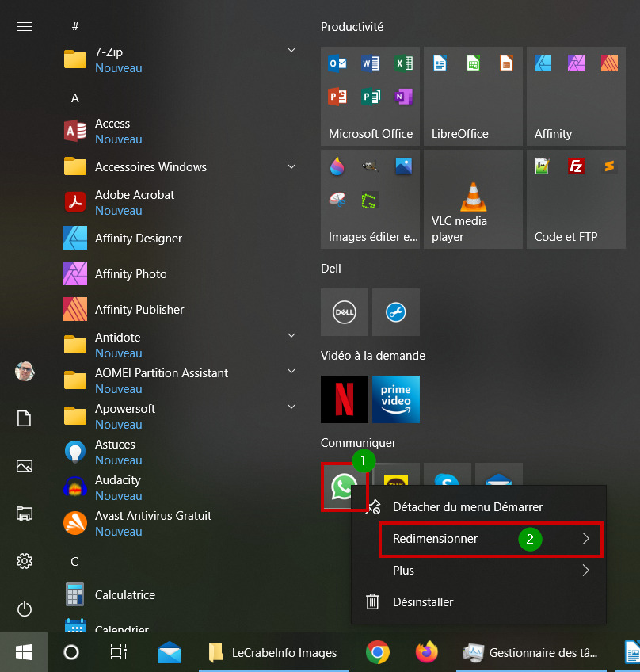Launch Affinity Photo from app list
640x672 pixels.
(x=180, y=273)
